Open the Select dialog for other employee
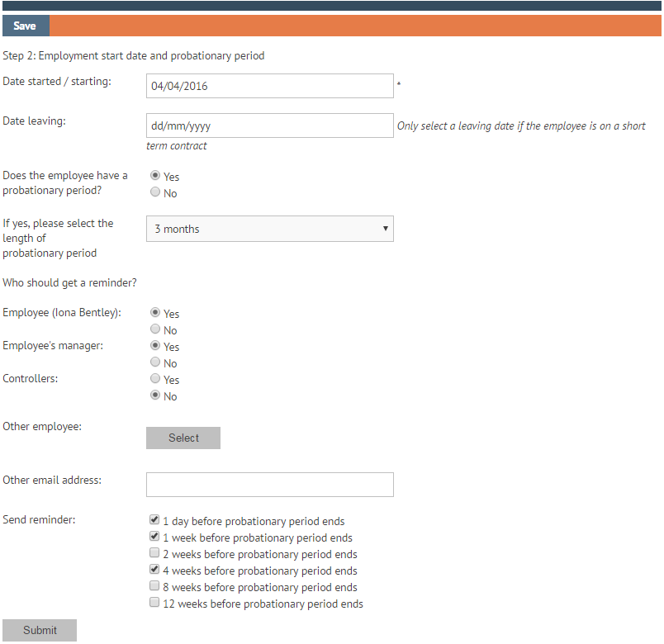The image size is (664, 644). [183, 438]
